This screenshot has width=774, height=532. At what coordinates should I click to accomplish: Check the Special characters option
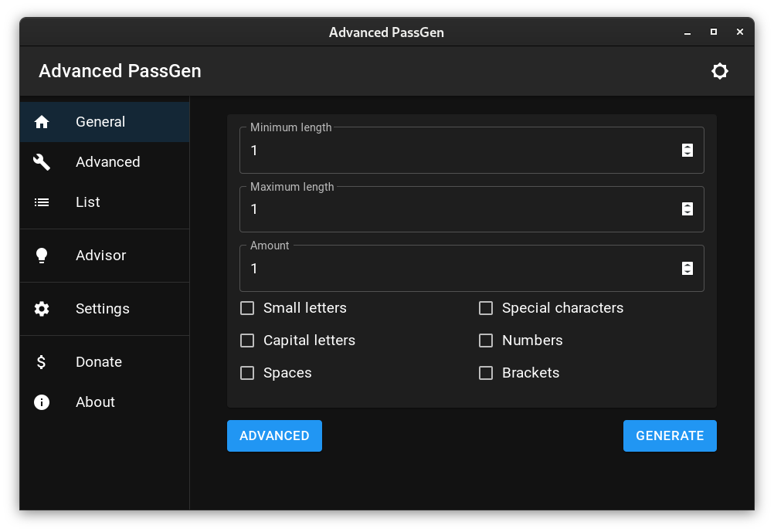[x=486, y=308]
